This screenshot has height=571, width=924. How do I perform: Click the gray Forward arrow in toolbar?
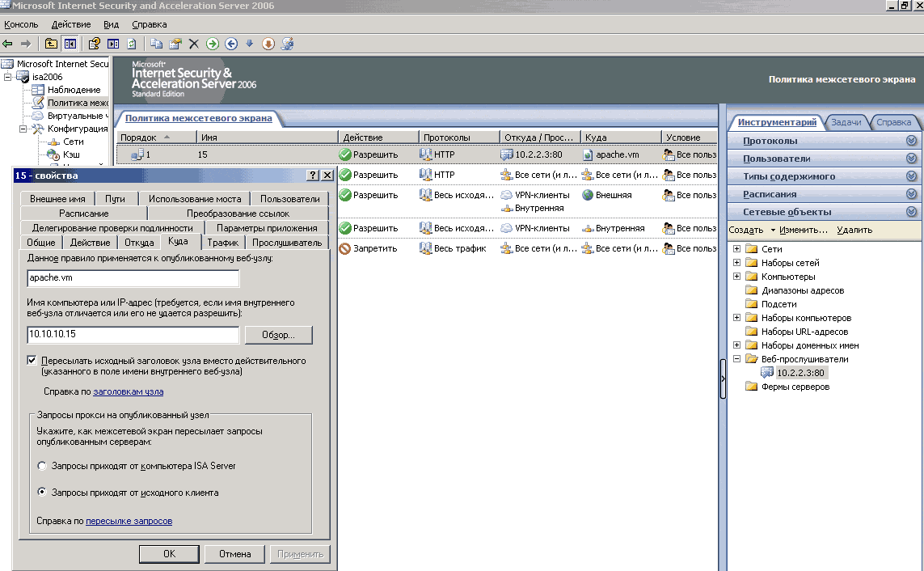coord(26,44)
